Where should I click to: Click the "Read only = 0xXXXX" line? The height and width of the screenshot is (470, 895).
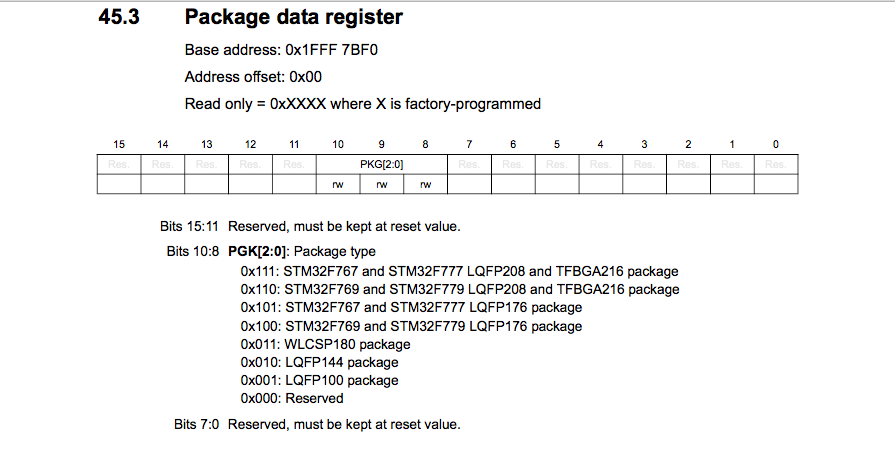pyautogui.click(x=362, y=103)
